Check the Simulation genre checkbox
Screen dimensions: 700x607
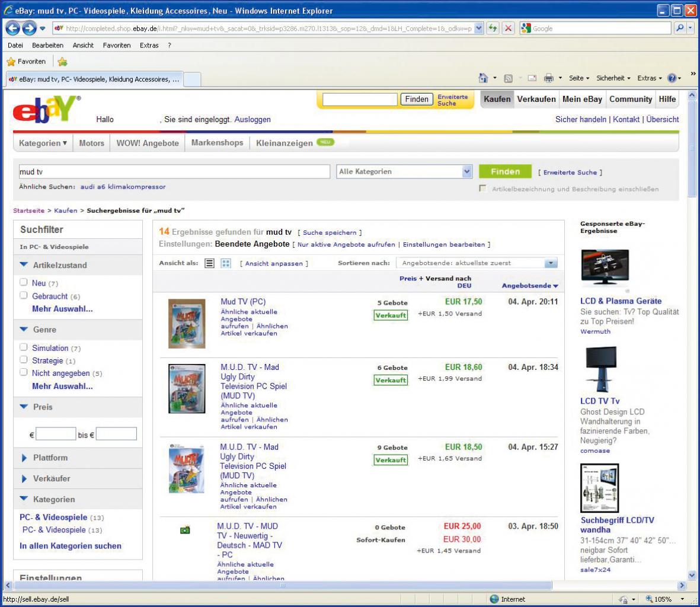(24, 347)
